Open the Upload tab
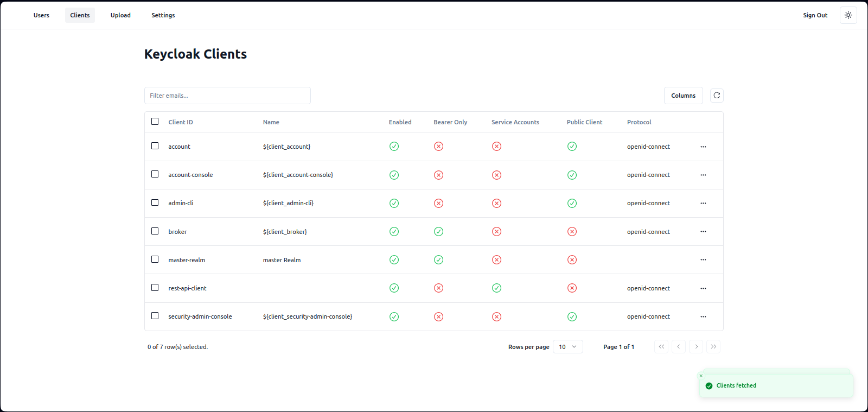The width and height of the screenshot is (868, 412). point(120,15)
